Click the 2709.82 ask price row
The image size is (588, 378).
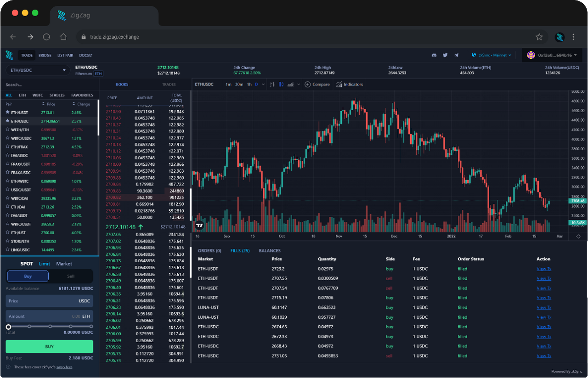145,197
